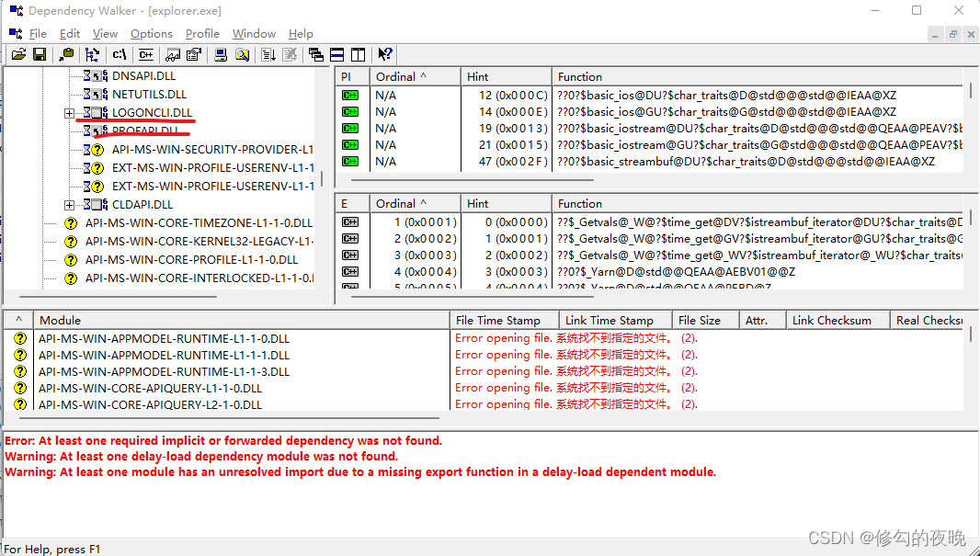
Task: Click the Context Help arrow-question icon
Action: (x=385, y=54)
